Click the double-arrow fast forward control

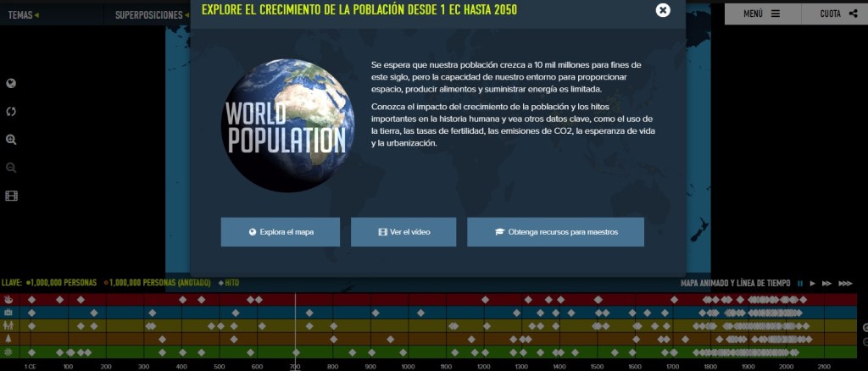coord(826,283)
